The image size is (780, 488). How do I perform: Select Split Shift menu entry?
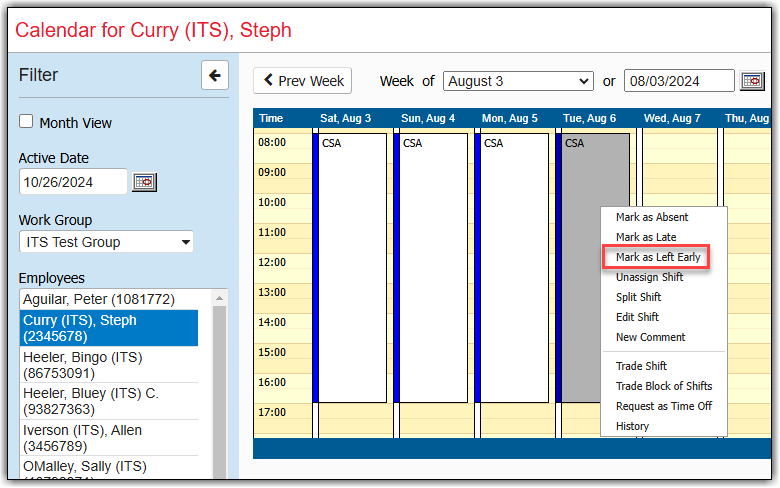pyautogui.click(x=638, y=297)
